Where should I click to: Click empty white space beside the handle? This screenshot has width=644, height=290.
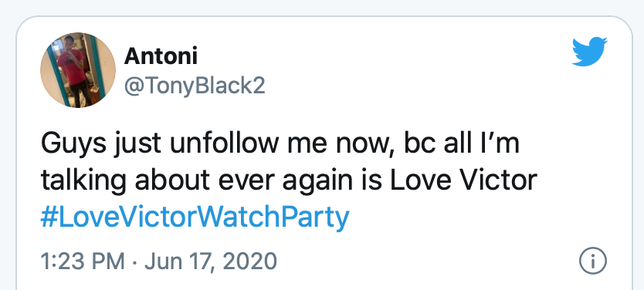tap(411, 86)
